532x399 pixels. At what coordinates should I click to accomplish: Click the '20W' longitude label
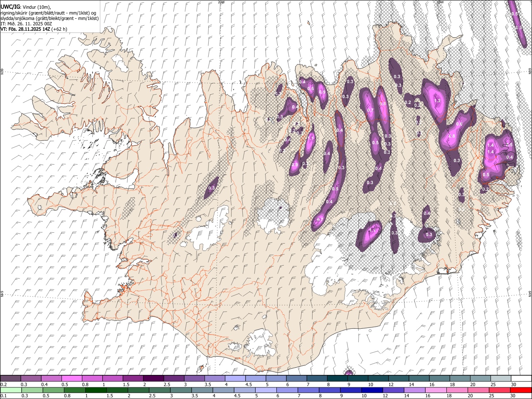point(221,2)
